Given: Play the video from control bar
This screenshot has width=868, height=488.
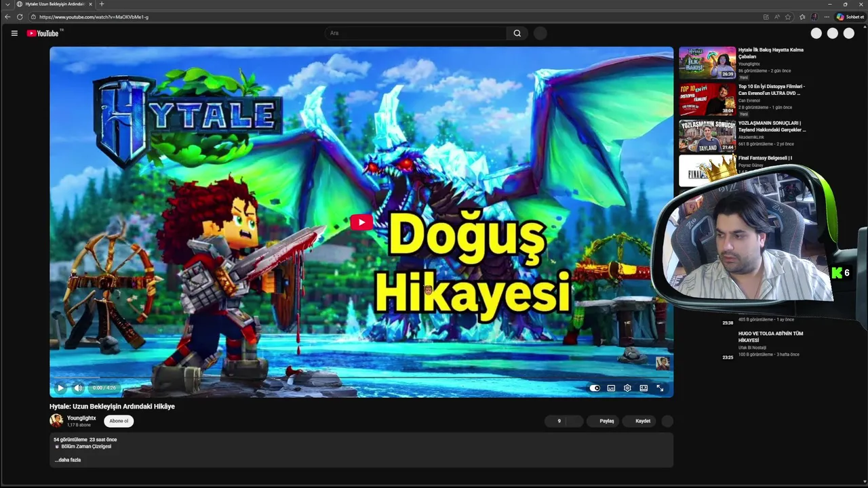Looking at the screenshot, I should coord(60,388).
